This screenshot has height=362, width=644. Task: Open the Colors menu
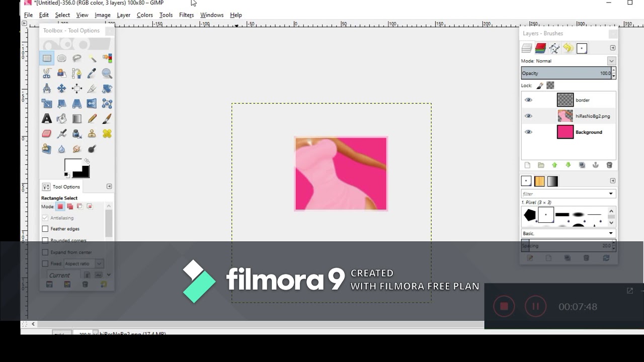(144, 15)
